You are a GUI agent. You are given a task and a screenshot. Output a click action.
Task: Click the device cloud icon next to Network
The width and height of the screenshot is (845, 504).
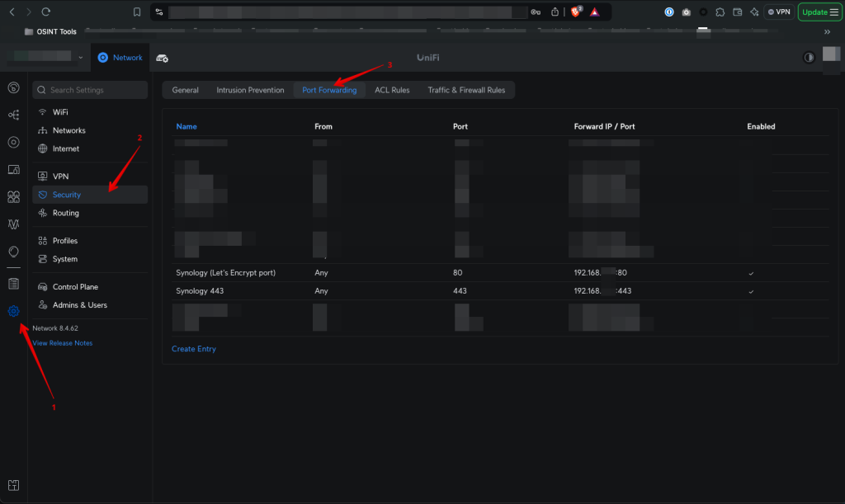tap(163, 58)
